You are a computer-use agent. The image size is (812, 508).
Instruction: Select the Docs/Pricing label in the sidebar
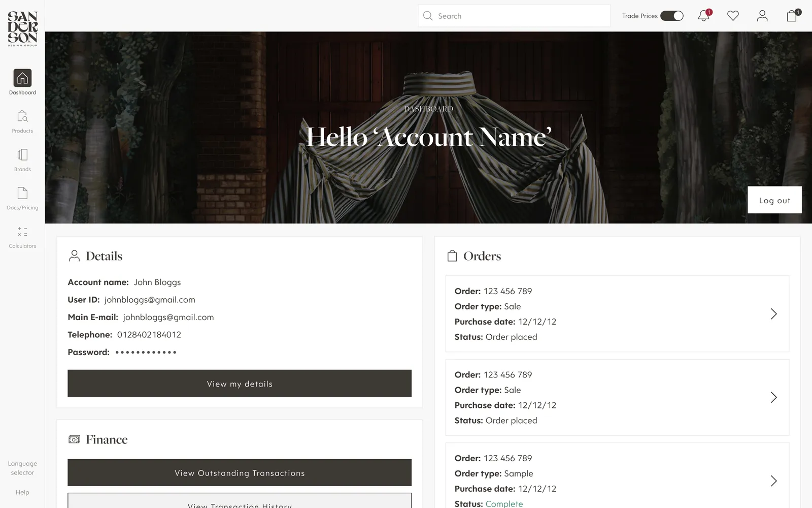point(22,207)
